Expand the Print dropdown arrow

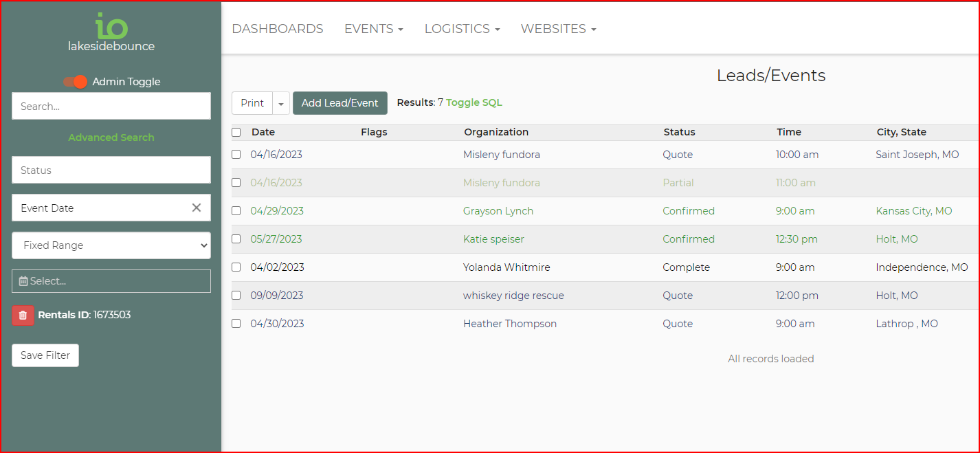pyautogui.click(x=281, y=103)
